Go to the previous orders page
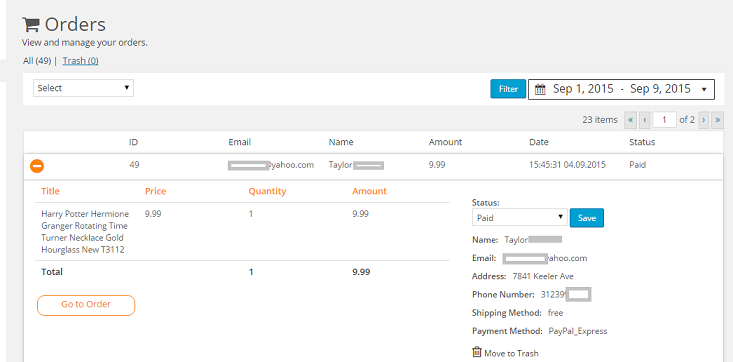This screenshot has width=733, height=362. tap(645, 120)
